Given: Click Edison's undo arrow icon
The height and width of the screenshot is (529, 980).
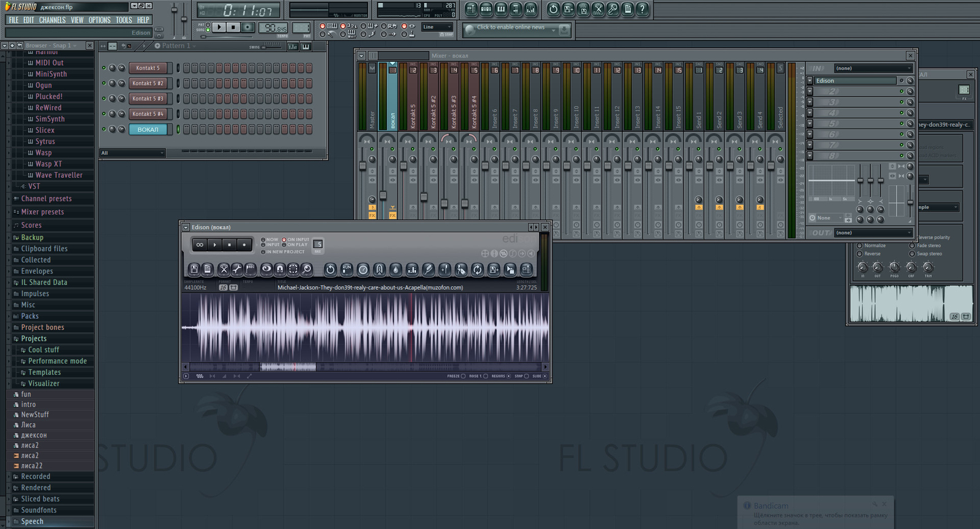Looking at the screenshot, I should click(x=330, y=269).
